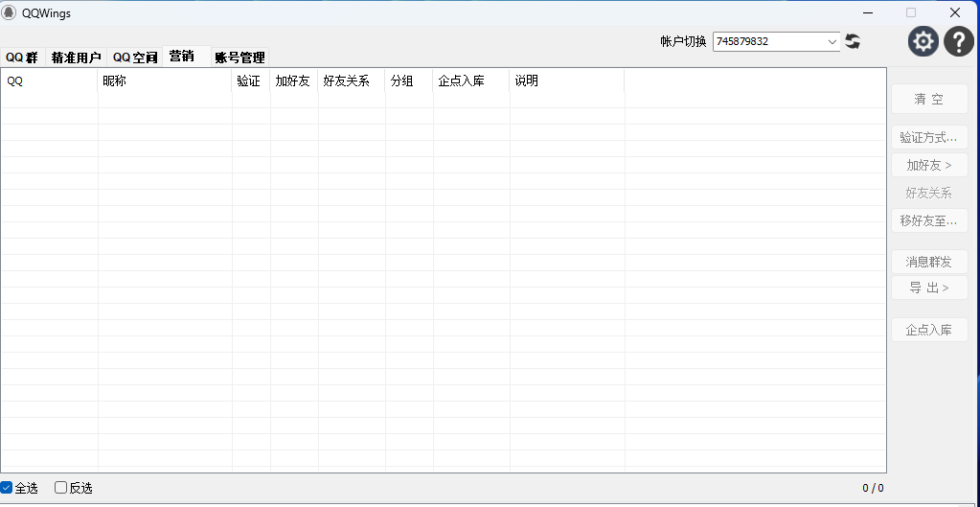This screenshot has width=980, height=507.
Task: Open the 加好友 > submenu button
Action: coord(929,165)
